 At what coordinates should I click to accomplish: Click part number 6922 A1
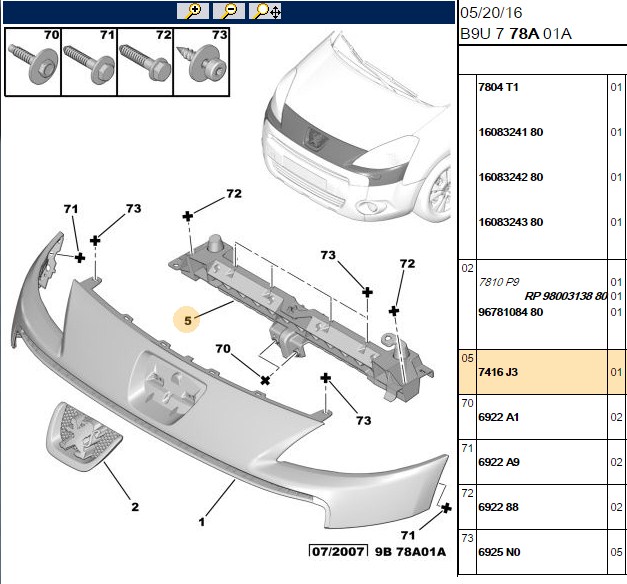click(x=498, y=417)
